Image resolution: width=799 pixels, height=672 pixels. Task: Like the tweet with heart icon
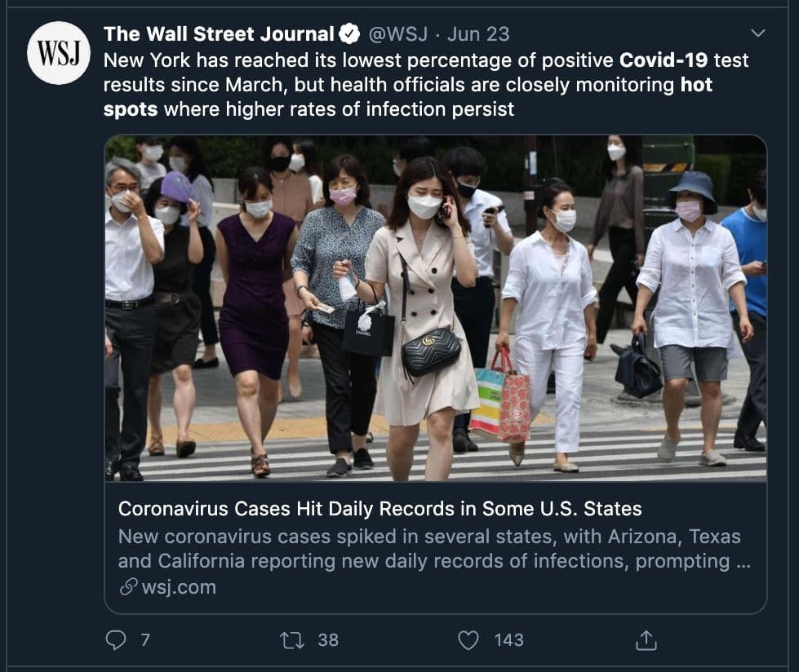[x=468, y=640]
